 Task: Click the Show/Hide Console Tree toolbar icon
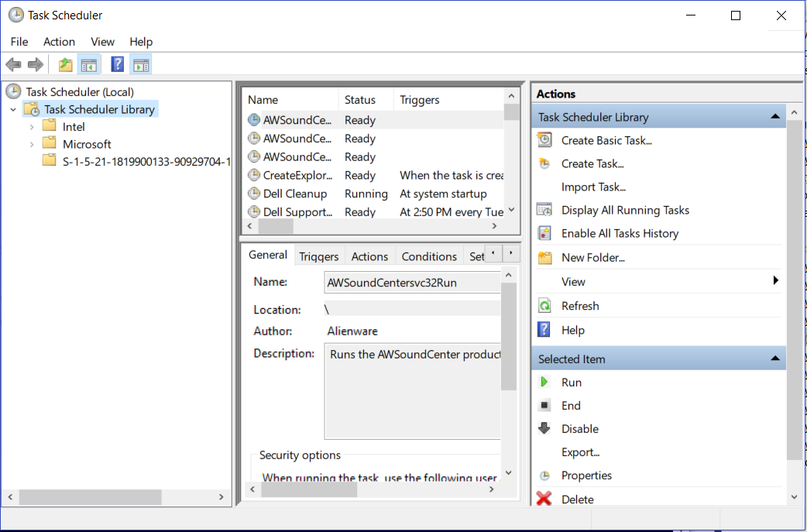tap(88, 65)
